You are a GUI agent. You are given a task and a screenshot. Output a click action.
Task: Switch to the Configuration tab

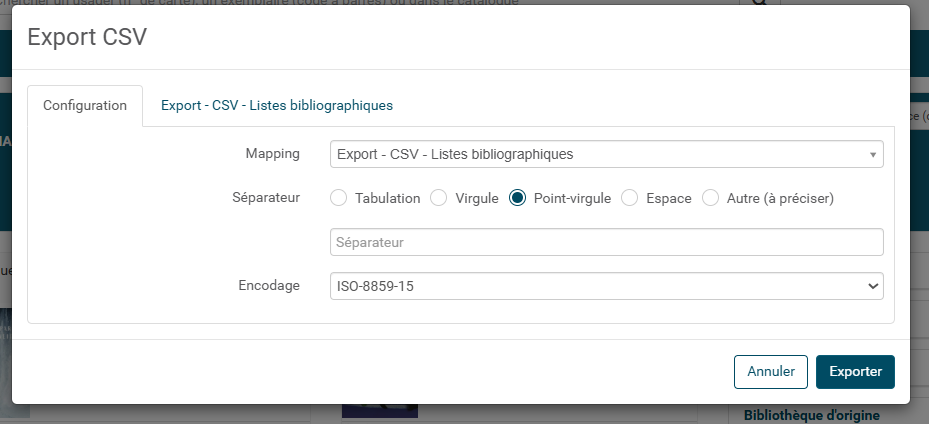click(x=85, y=105)
